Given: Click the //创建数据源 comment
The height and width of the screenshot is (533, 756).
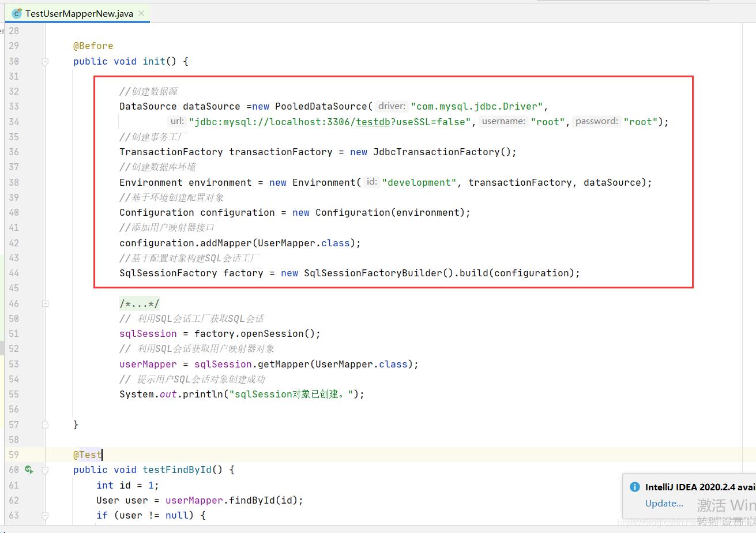Looking at the screenshot, I should pyautogui.click(x=148, y=91).
